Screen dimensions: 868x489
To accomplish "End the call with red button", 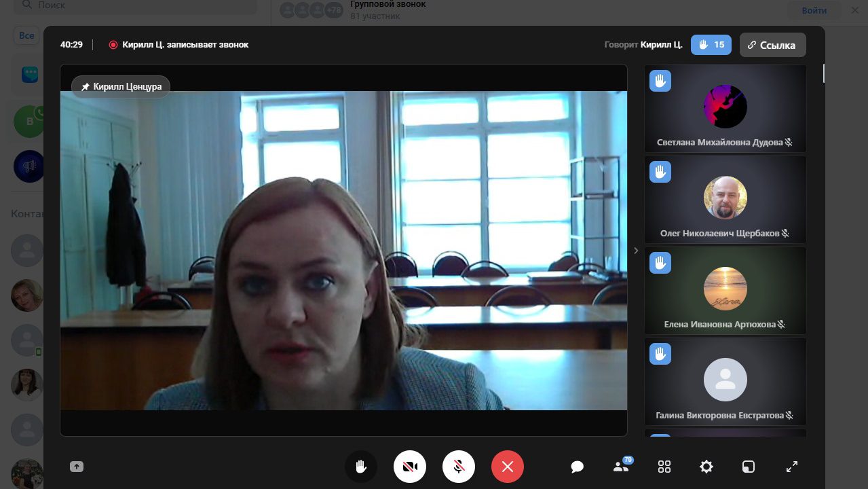I will 508,467.
